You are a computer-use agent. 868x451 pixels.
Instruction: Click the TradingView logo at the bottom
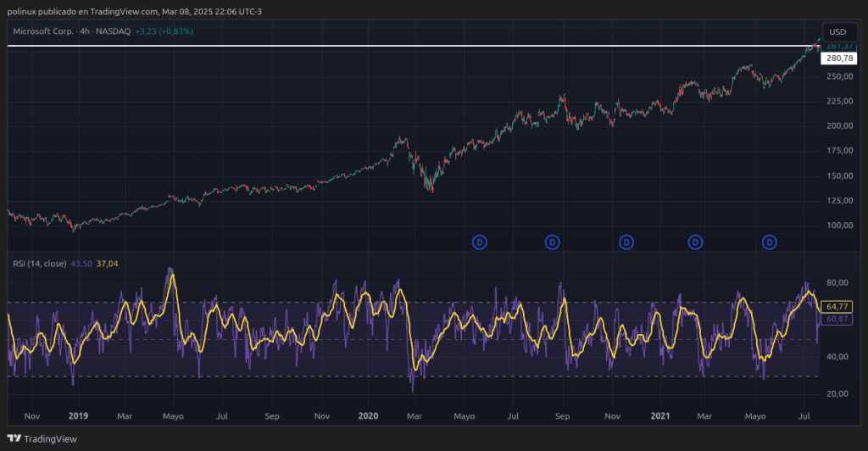(x=42, y=439)
